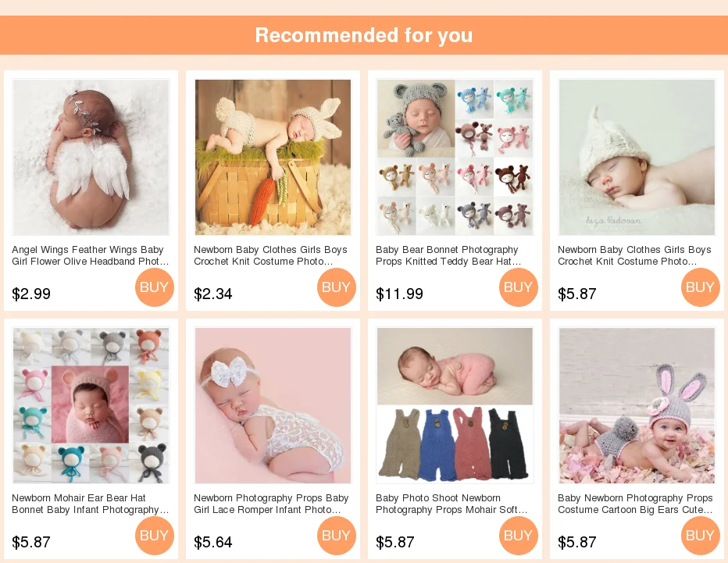
Task: Click BUY button for mohair ear bear hat
Action: point(154,536)
